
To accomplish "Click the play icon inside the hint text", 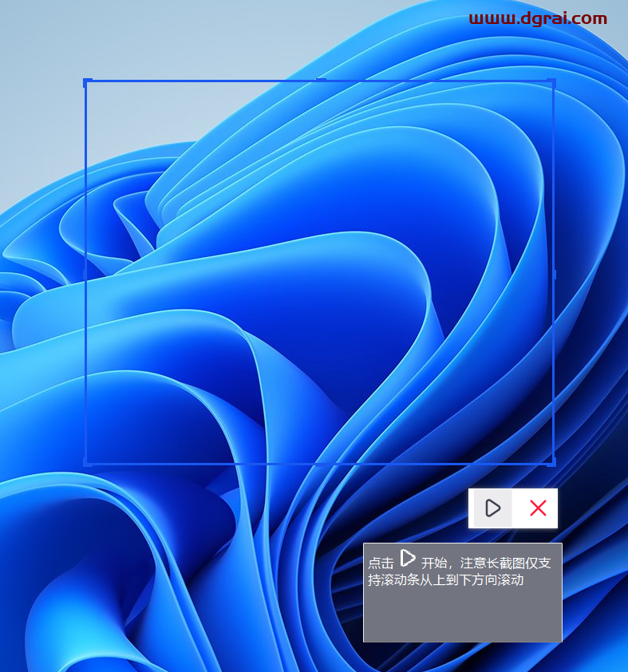I will pos(408,558).
